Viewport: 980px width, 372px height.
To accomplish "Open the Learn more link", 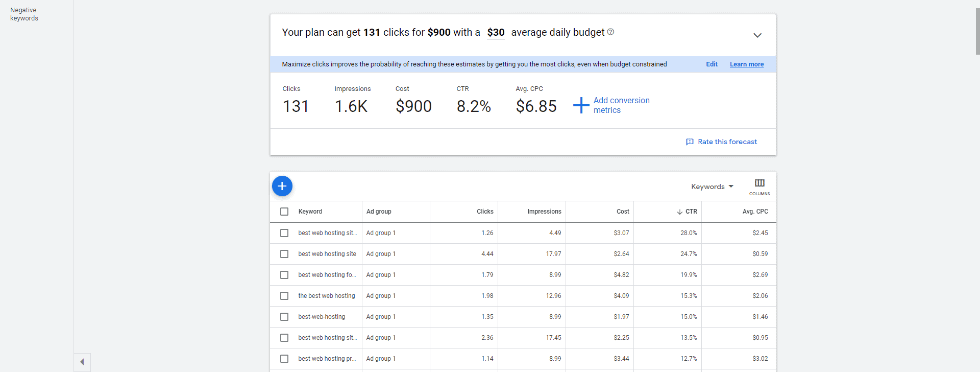I will 747,64.
